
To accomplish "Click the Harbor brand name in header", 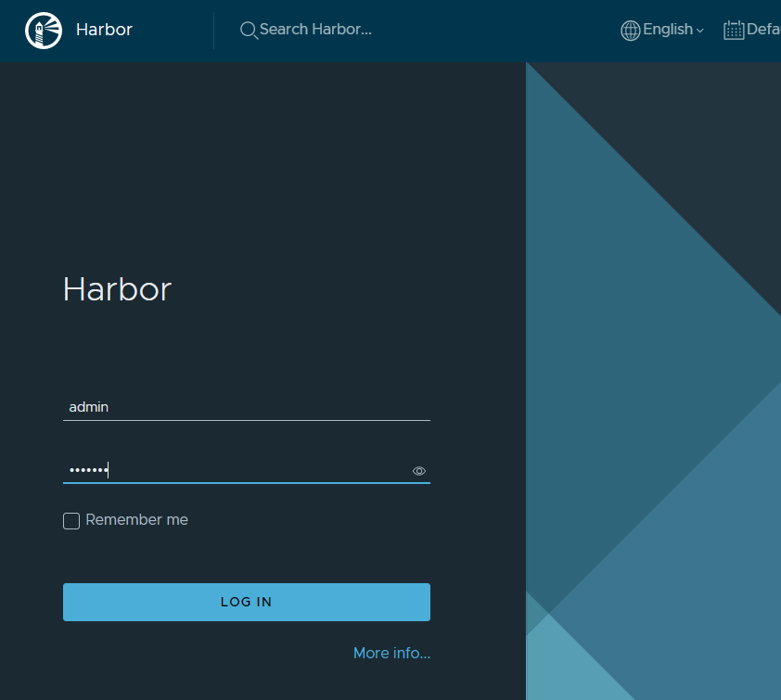I will pyautogui.click(x=104, y=30).
